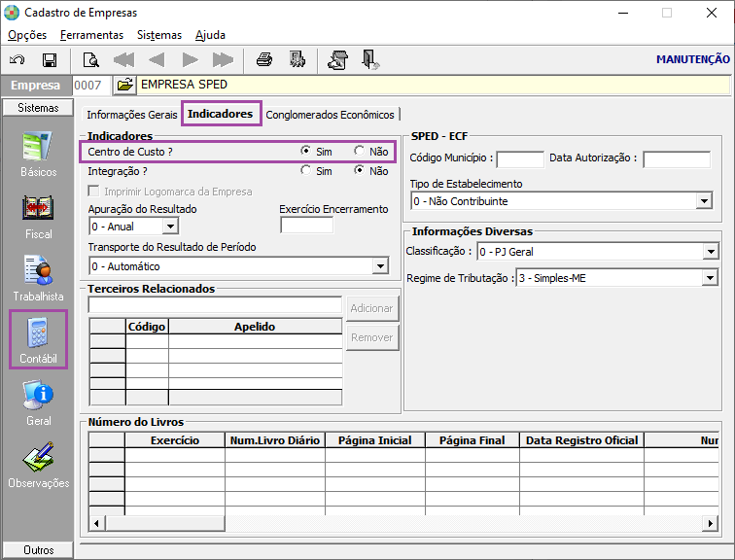Open the Trabalhista sidebar section
This screenshot has width=735, height=560.
(x=38, y=278)
